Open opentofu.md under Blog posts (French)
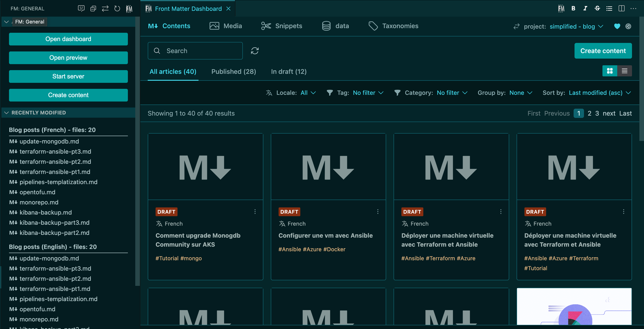This screenshot has width=644, height=329. 37,192
